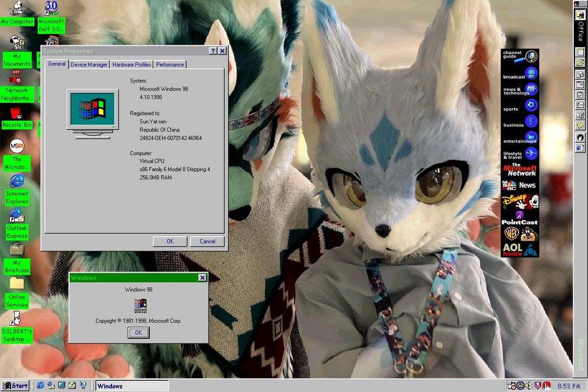Open the My Computer desktop icon
This screenshot has width=588, height=392.
pos(17,13)
